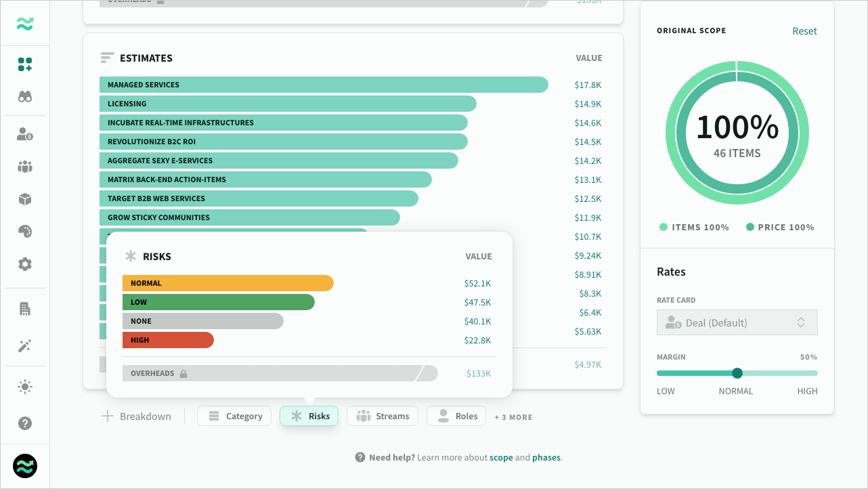Open the help question mark sidebar icon

click(x=25, y=423)
